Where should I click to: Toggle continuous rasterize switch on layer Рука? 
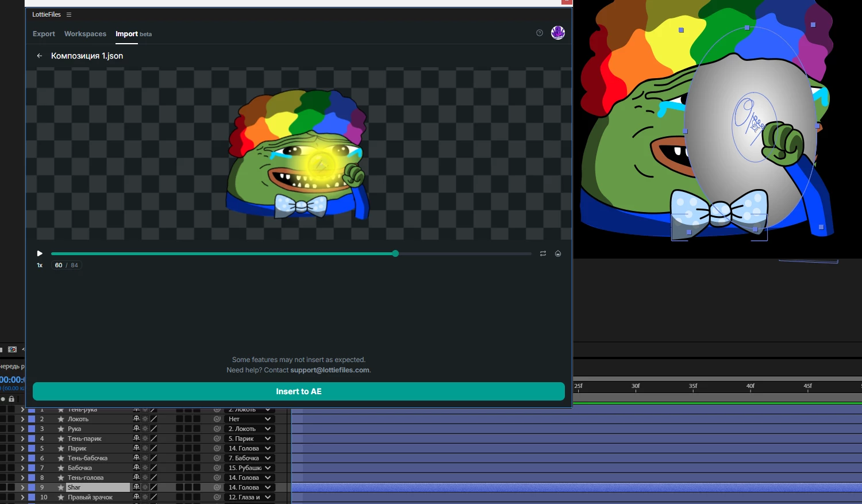pyautogui.click(x=145, y=429)
